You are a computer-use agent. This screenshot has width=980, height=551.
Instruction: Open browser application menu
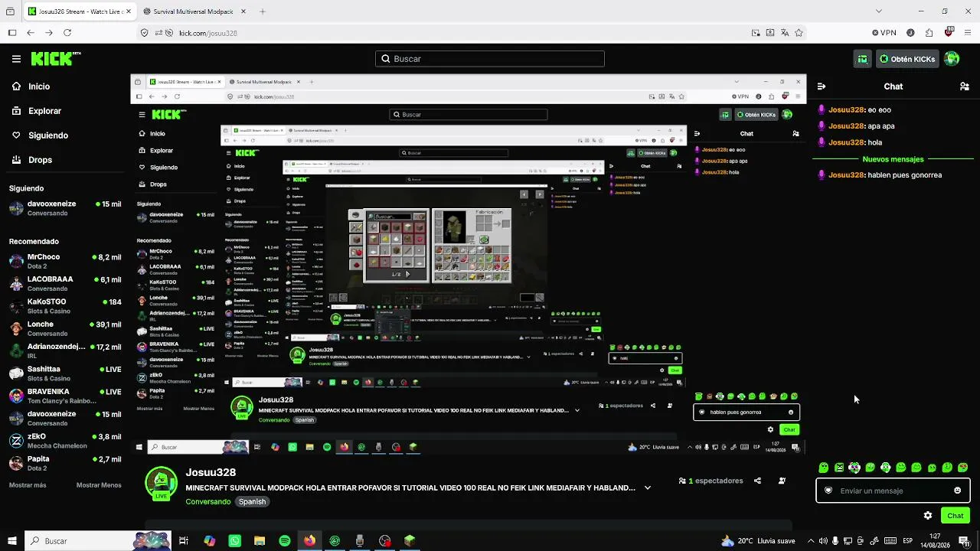(968, 33)
